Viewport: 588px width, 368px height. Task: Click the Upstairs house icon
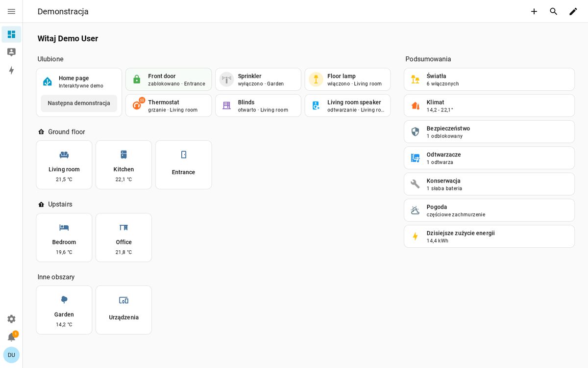[x=41, y=204]
